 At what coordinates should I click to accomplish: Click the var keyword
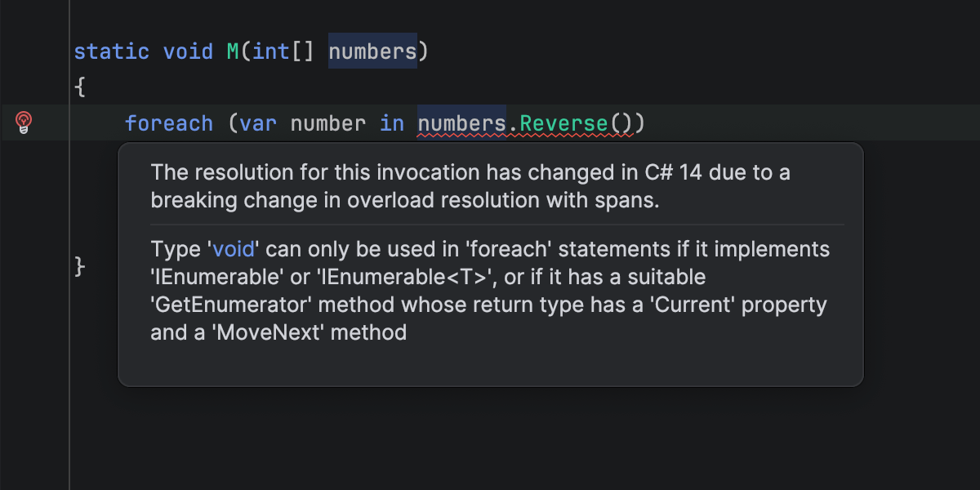(x=258, y=123)
